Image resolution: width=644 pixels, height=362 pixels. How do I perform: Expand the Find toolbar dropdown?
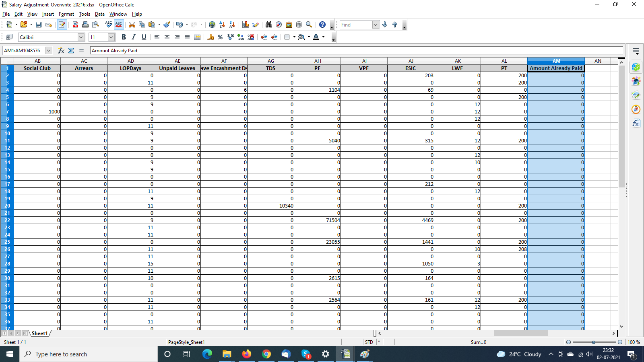tap(376, 25)
